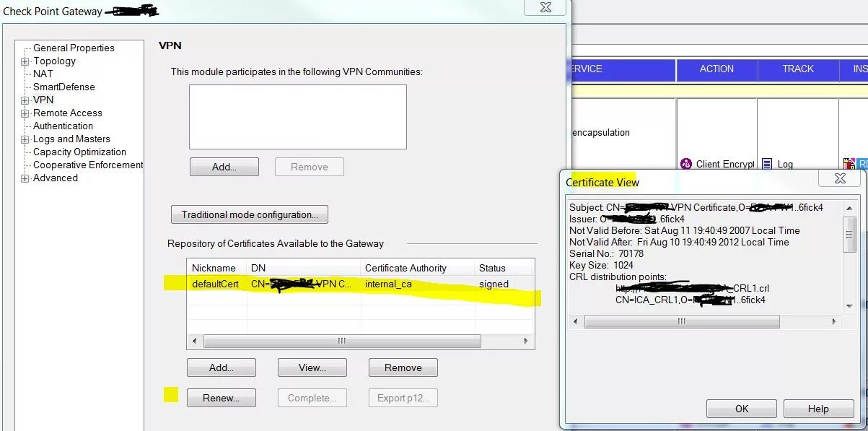Viewport: 868px width, 431px height.
Task: Expand the VPN tree node
Action: pos(25,100)
